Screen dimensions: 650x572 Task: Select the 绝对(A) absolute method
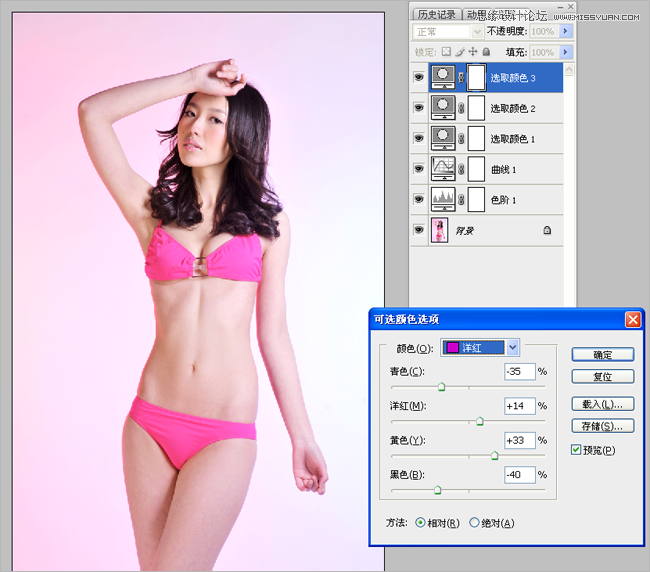pyautogui.click(x=474, y=523)
